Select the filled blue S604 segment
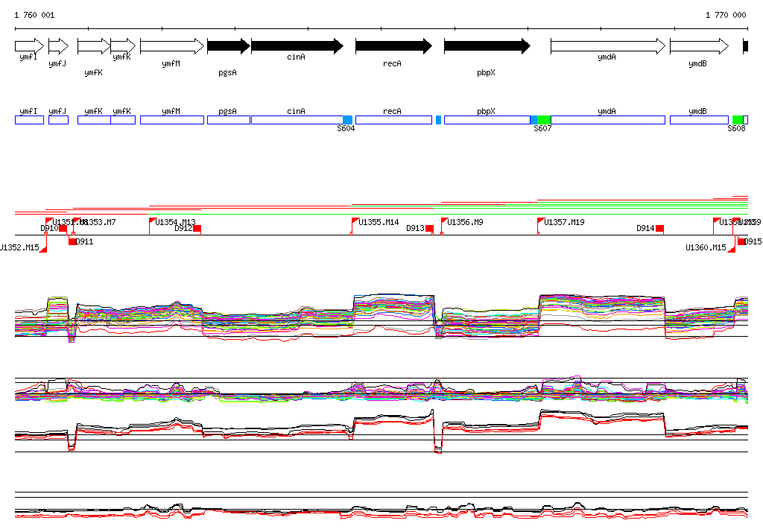This screenshot has height=532, width=763. pos(347,120)
